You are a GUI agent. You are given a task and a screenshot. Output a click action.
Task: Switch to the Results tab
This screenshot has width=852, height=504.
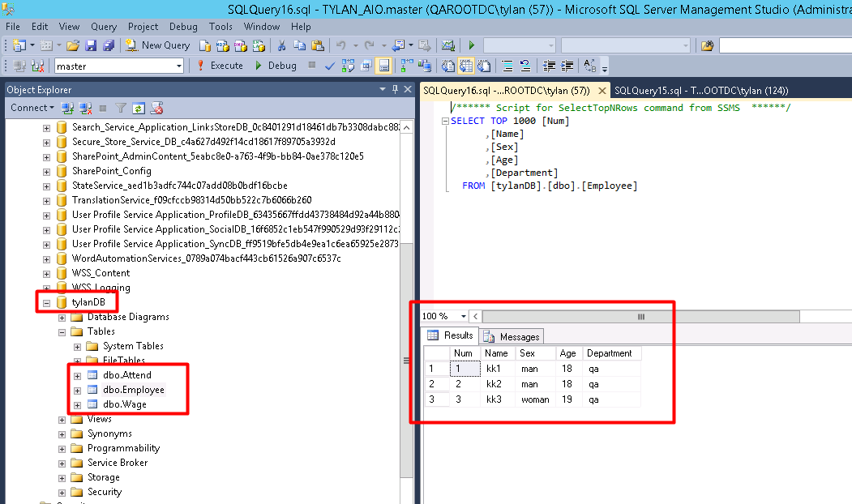451,335
